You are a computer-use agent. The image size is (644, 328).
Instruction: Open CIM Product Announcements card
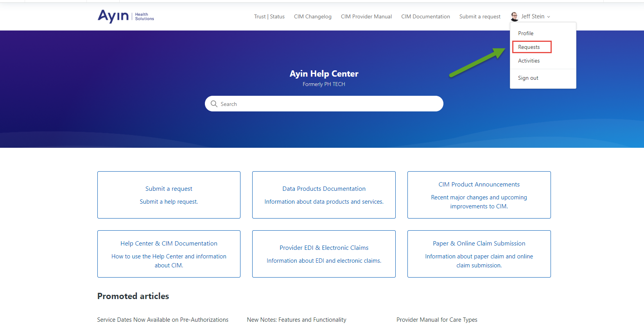coord(479,195)
